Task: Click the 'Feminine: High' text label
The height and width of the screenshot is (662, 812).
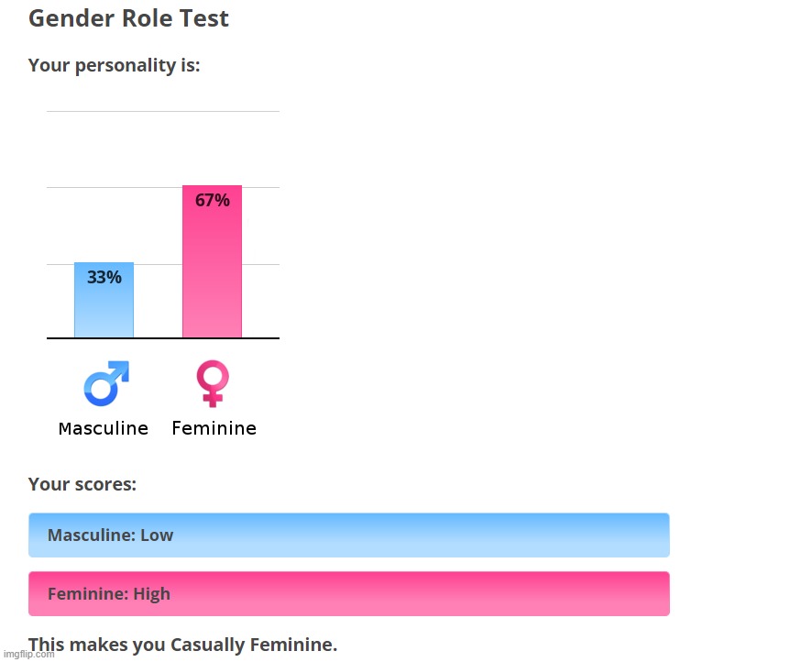Action: (109, 593)
